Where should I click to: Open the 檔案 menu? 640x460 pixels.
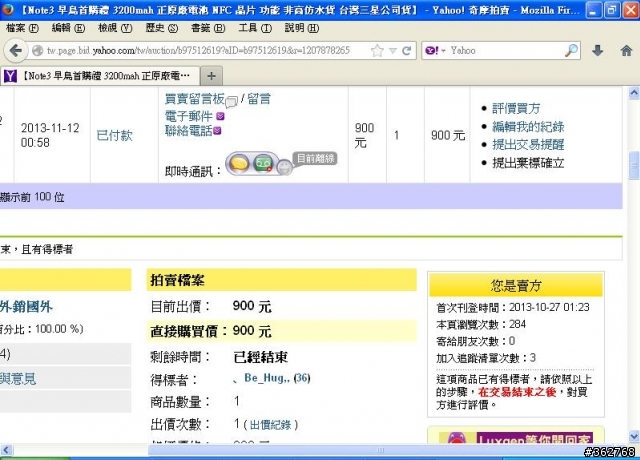(x=22, y=28)
